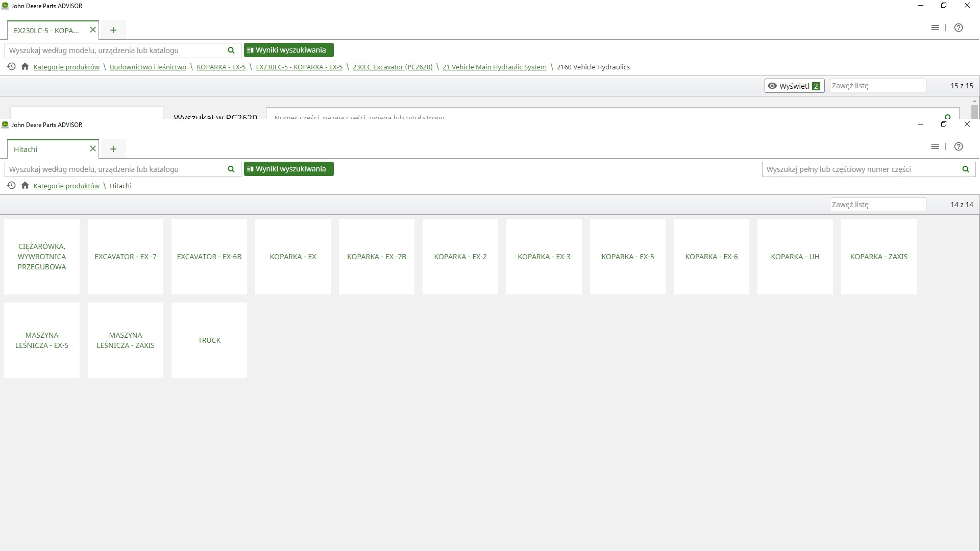Open the KOPARKA - EX-5 tile
Viewport: 980px width, 551px height.
(628, 257)
